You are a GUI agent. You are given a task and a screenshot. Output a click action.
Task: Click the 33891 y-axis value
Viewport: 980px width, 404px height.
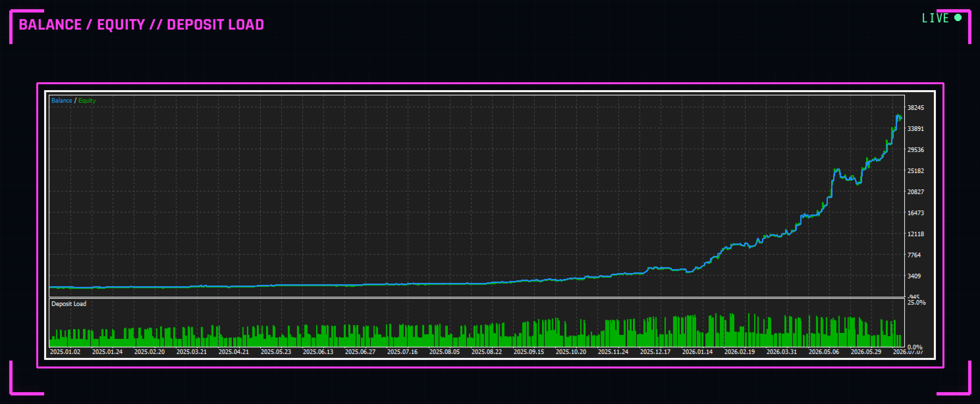915,129
